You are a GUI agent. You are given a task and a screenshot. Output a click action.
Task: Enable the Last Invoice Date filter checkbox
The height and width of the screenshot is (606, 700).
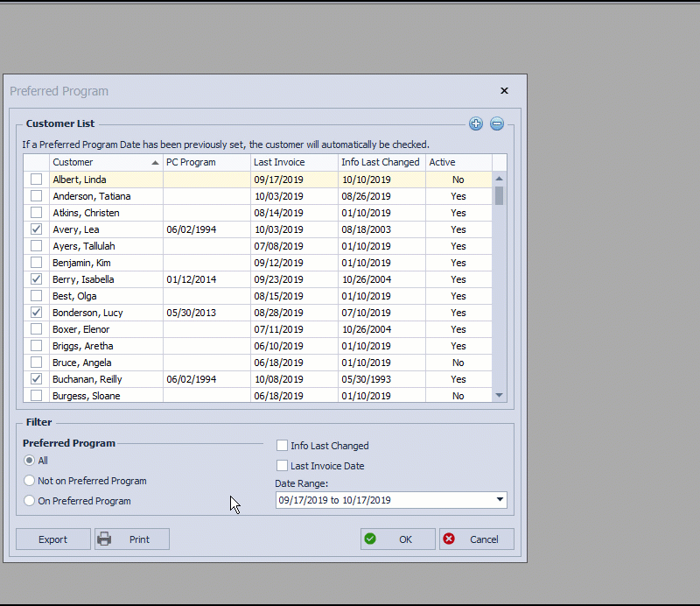point(282,466)
